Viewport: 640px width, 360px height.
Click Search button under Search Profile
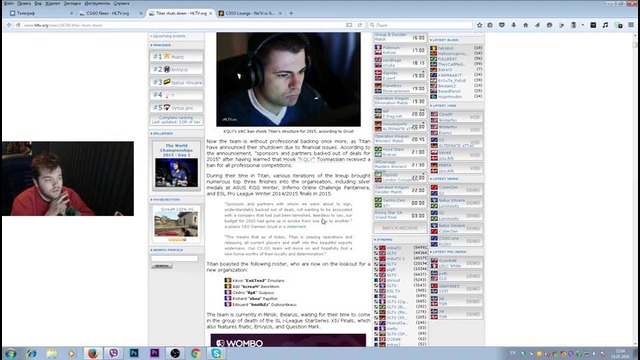[x=162, y=266]
